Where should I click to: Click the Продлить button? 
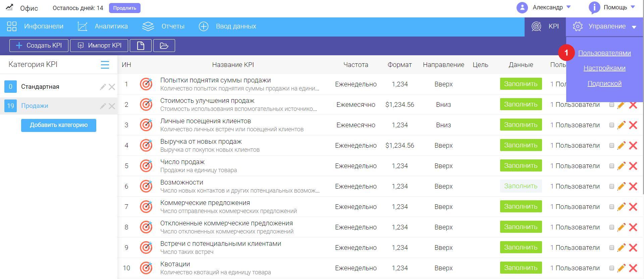(125, 8)
